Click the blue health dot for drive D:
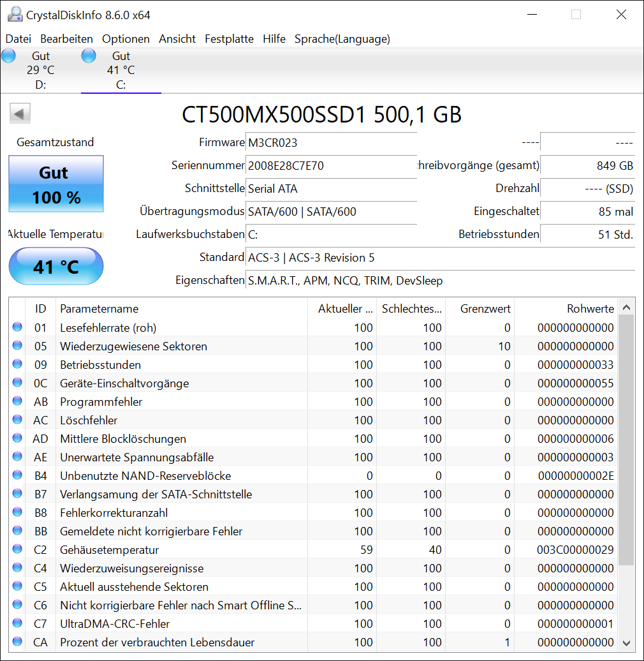Screen dimensions: 644x661 click(x=8, y=56)
